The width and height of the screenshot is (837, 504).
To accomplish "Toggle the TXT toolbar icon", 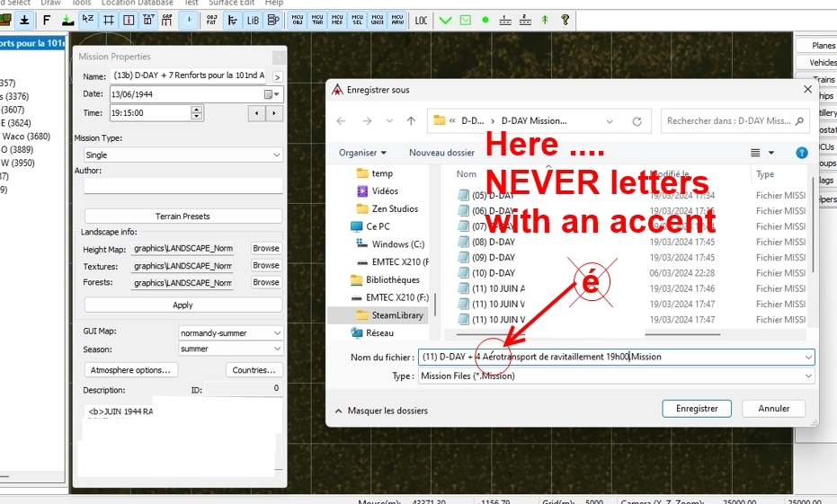I will (148, 21).
